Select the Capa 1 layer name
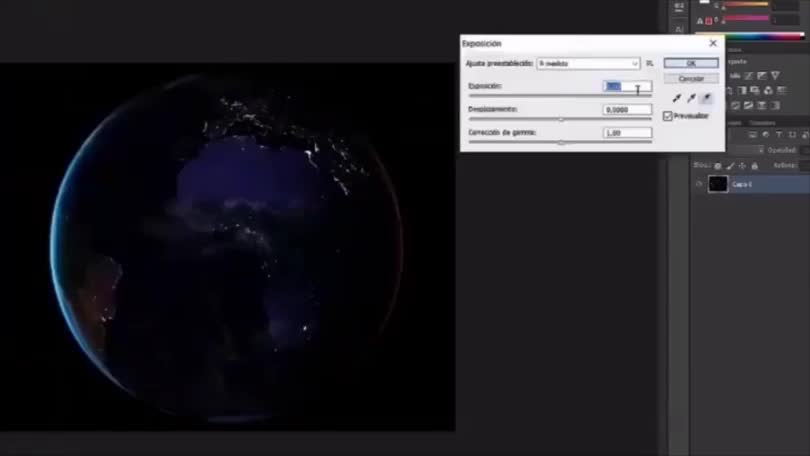Viewport: 810px width, 456px height. (742, 184)
